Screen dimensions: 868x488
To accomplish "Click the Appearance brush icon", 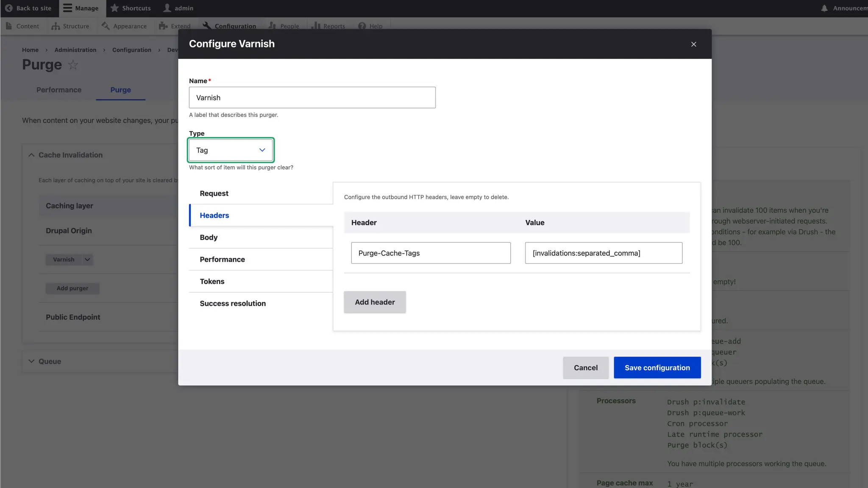I will coord(106,26).
